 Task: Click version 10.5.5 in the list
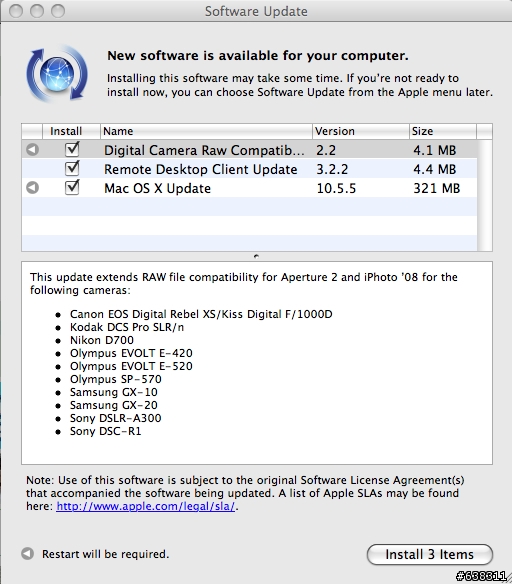336,188
